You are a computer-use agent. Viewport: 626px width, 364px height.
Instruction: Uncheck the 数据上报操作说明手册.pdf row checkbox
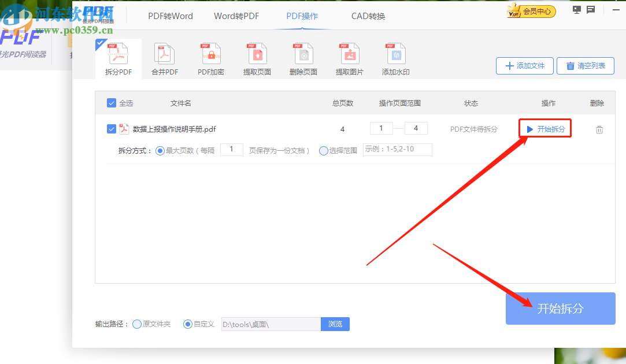point(111,129)
